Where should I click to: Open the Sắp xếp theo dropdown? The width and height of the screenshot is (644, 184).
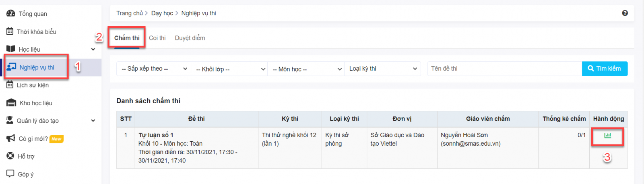click(154, 69)
